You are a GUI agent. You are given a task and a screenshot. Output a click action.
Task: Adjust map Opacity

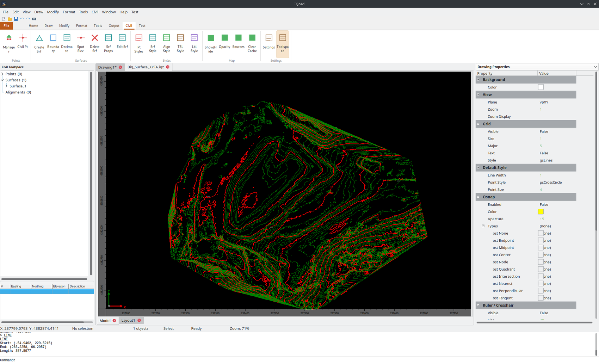tap(224, 42)
